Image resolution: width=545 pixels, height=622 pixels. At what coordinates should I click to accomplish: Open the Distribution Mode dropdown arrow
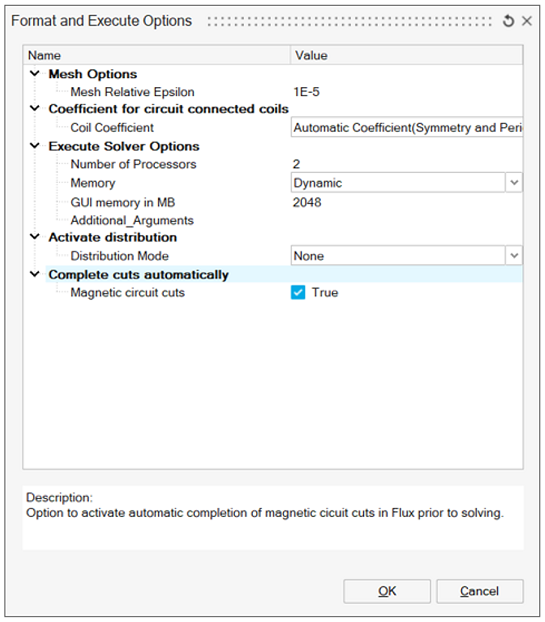pos(514,255)
